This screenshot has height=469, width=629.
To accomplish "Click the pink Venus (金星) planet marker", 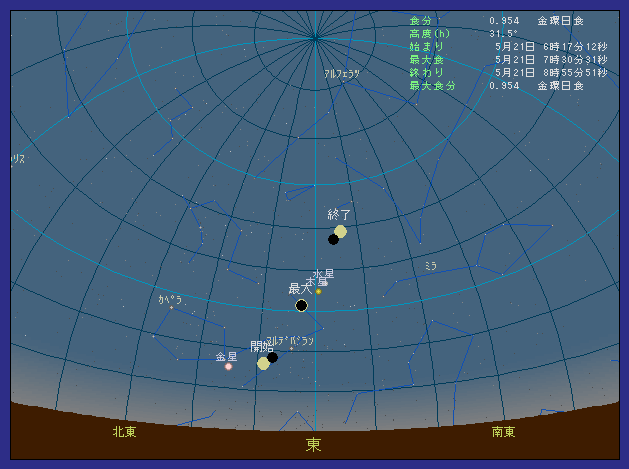I will (x=228, y=367).
